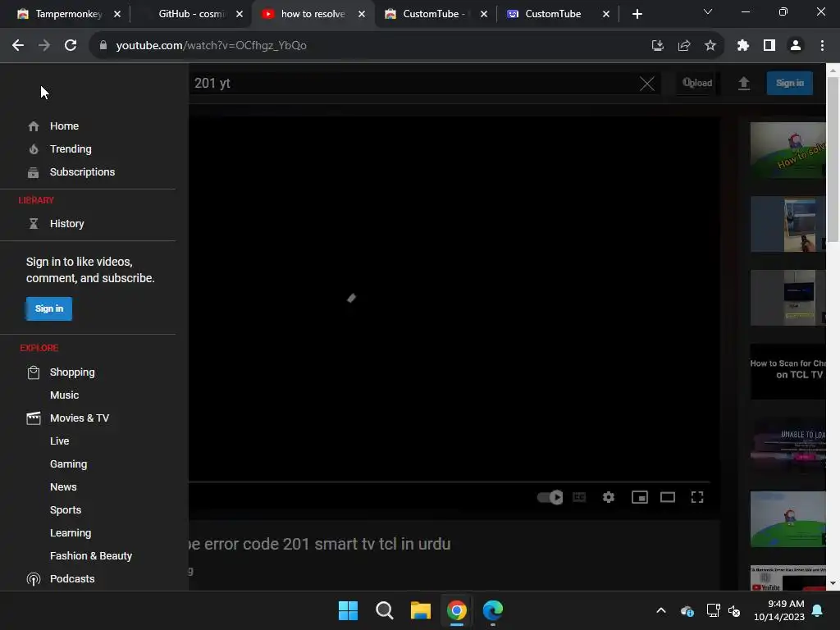
Task: Share this page from address bar
Action: click(683, 46)
